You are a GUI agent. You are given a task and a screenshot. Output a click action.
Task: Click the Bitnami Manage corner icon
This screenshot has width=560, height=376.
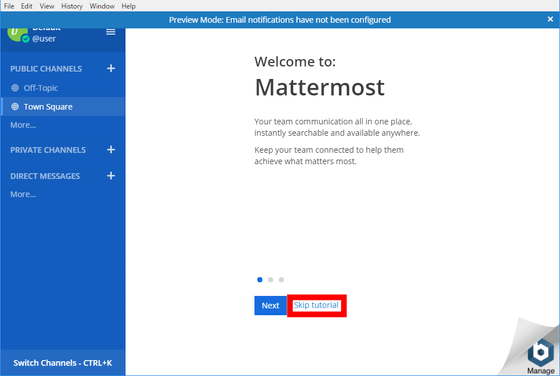coord(540,355)
